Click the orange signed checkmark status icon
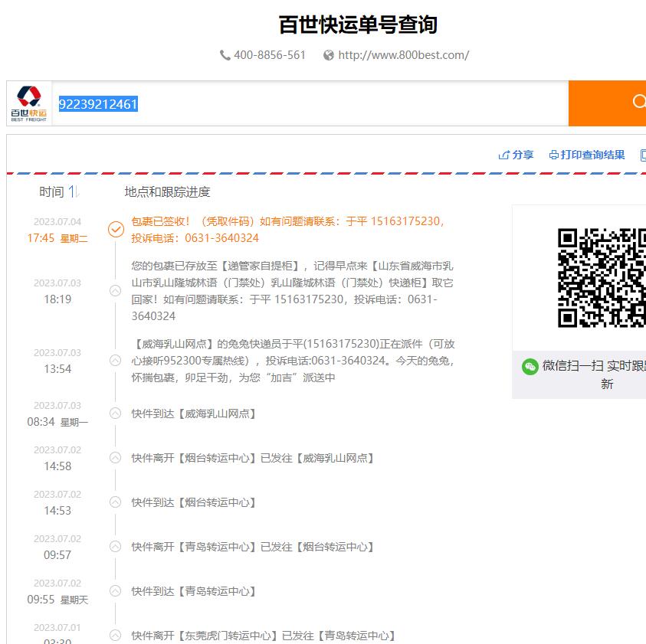 click(x=116, y=229)
